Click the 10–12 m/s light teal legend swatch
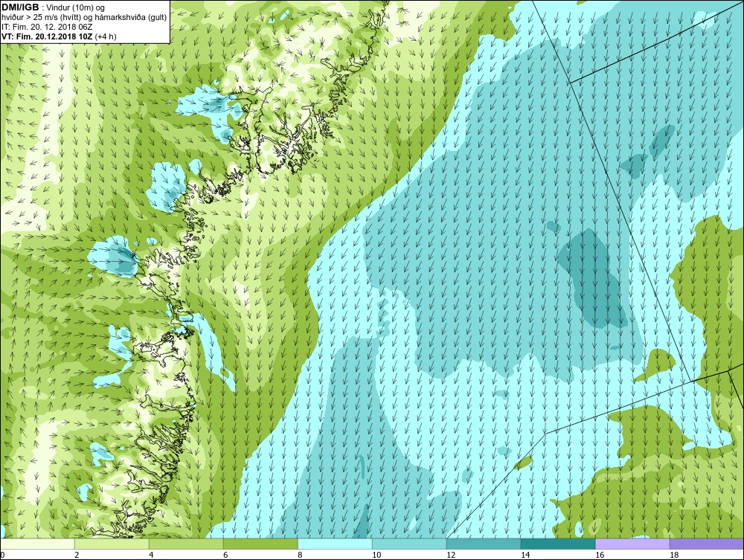This screenshot has width=744, height=560. coord(409,544)
